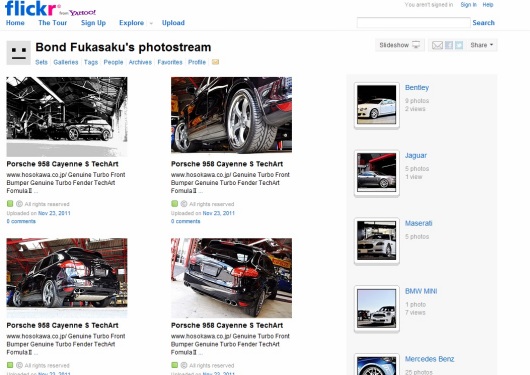Open the BMW MINI set thumbnail
This screenshot has width=530, height=375.
point(377,308)
